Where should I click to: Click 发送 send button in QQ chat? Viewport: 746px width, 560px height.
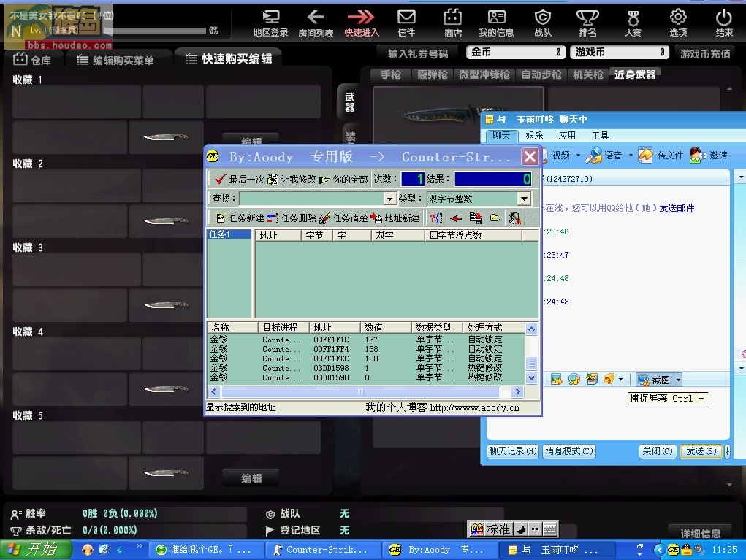click(701, 451)
